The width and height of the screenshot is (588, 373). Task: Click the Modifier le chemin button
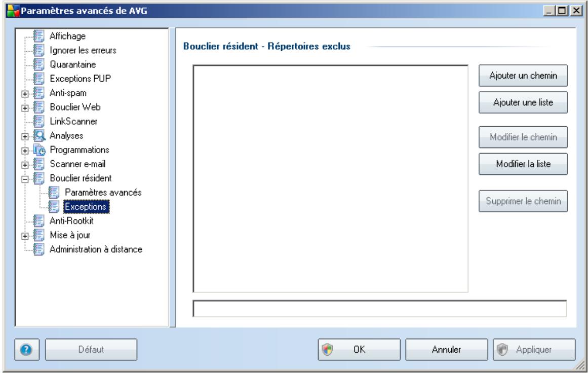click(523, 137)
